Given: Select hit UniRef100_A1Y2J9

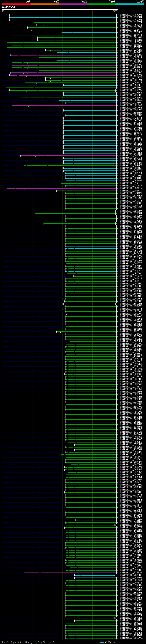Looking at the screenshot, I should 131,140.
